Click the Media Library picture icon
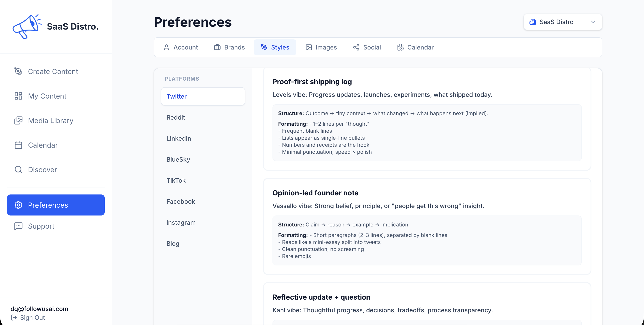This screenshot has height=325, width=644. click(x=18, y=120)
